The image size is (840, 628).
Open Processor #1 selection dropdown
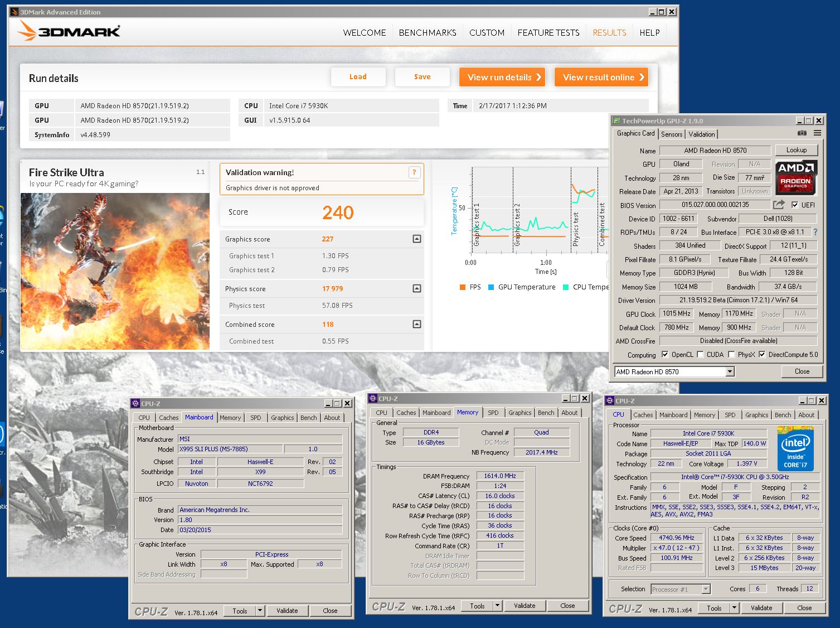[706, 589]
